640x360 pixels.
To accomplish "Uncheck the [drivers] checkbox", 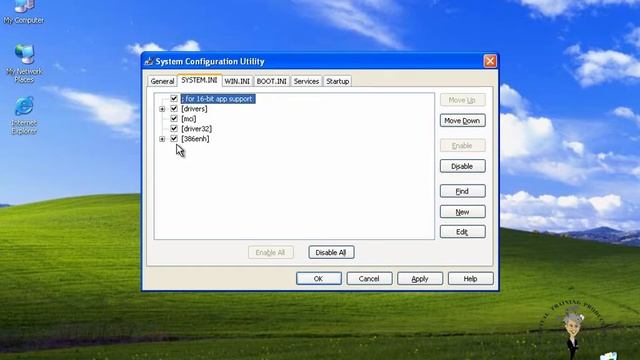I will pos(174,109).
